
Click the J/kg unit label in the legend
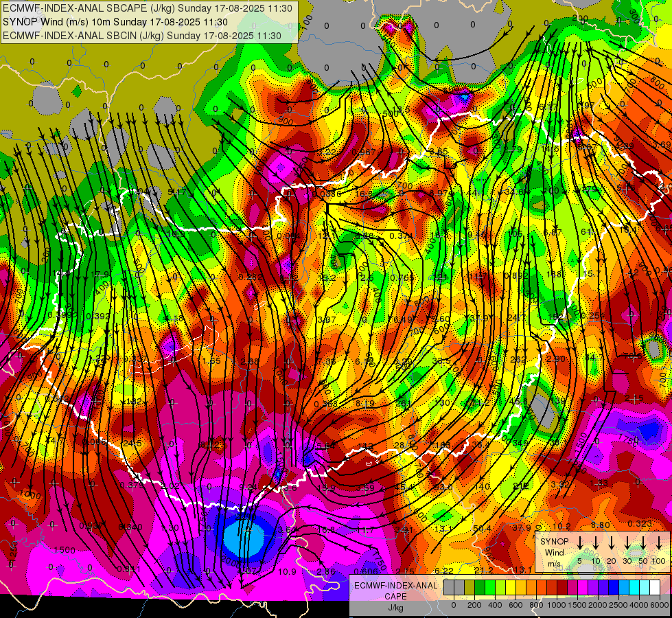click(x=396, y=607)
